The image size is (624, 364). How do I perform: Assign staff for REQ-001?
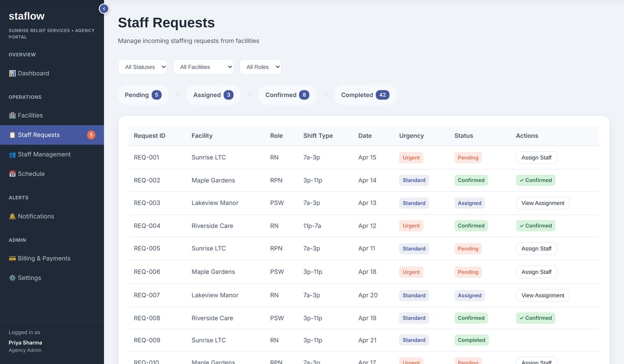[536, 157]
